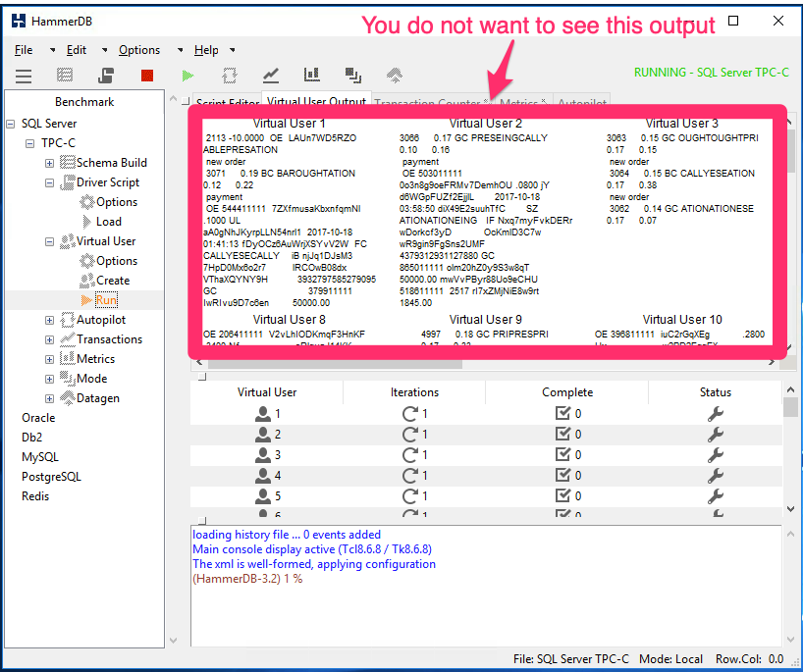The image size is (803, 672).
Task: Click Complete checkbox icon for user 4
Action: (x=562, y=476)
